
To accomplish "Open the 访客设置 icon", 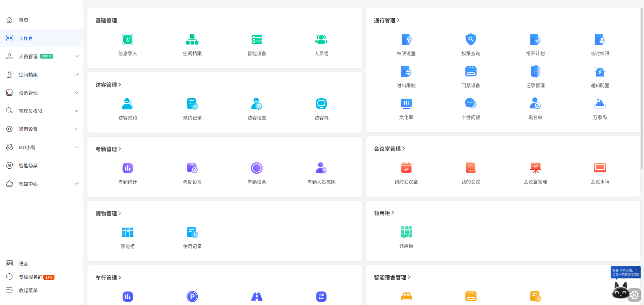I will [x=257, y=104].
